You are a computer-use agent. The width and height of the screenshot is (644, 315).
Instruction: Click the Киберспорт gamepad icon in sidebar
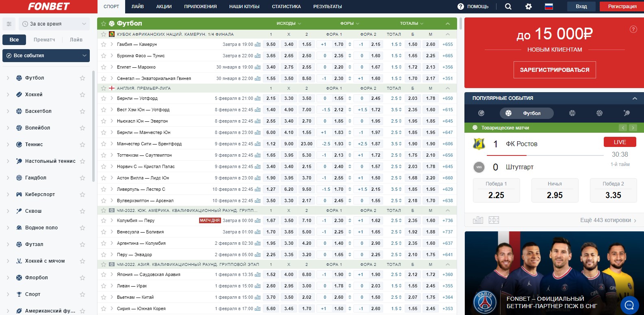(19, 194)
